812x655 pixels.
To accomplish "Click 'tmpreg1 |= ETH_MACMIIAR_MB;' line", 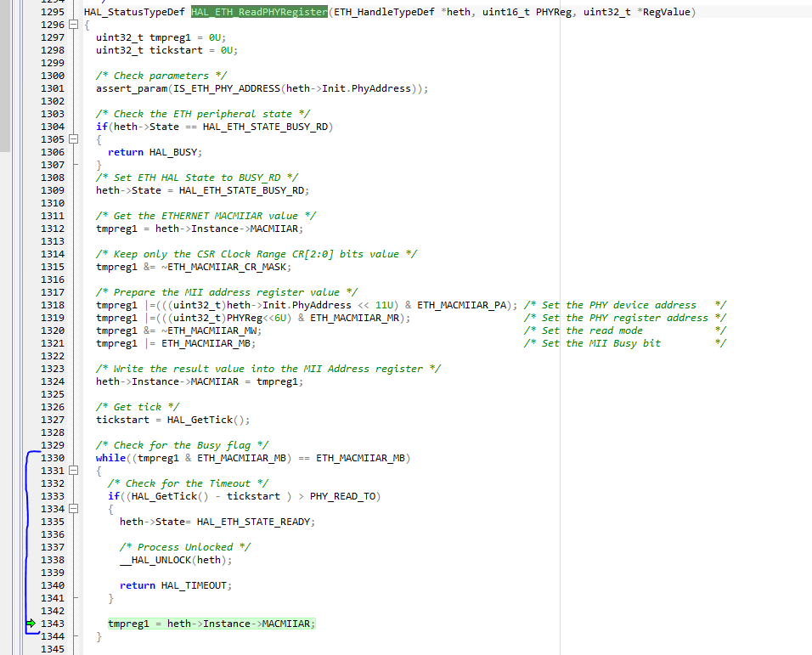I will coord(176,343).
